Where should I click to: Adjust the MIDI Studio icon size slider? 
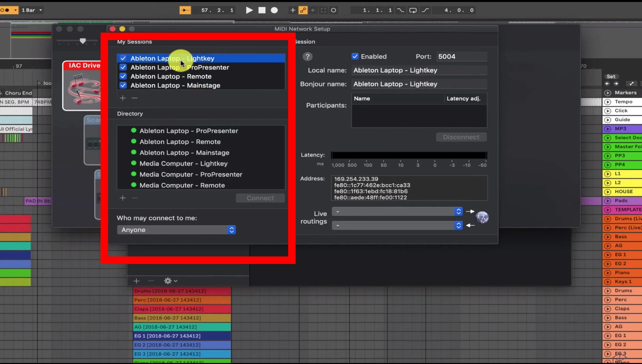(83, 41)
